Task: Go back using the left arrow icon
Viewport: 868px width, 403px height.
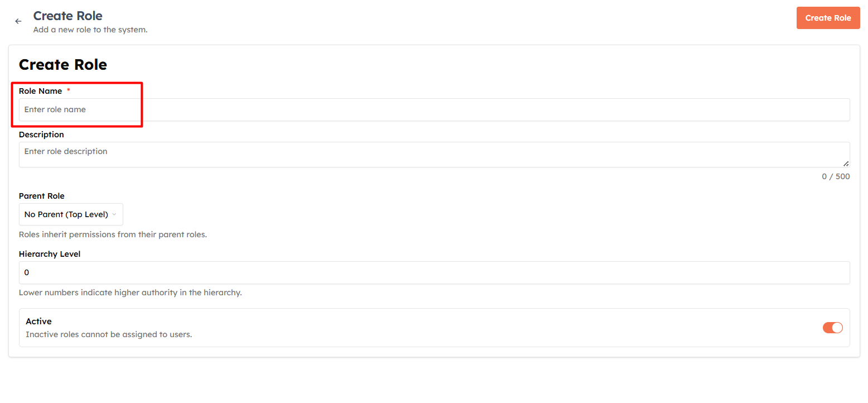Action: [x=18, y=21]
